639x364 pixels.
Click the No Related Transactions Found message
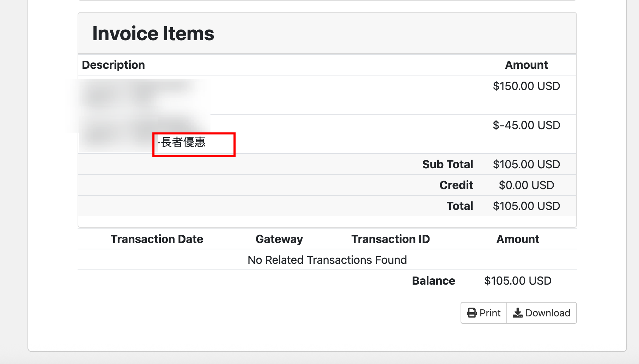(x=327, y=260)
